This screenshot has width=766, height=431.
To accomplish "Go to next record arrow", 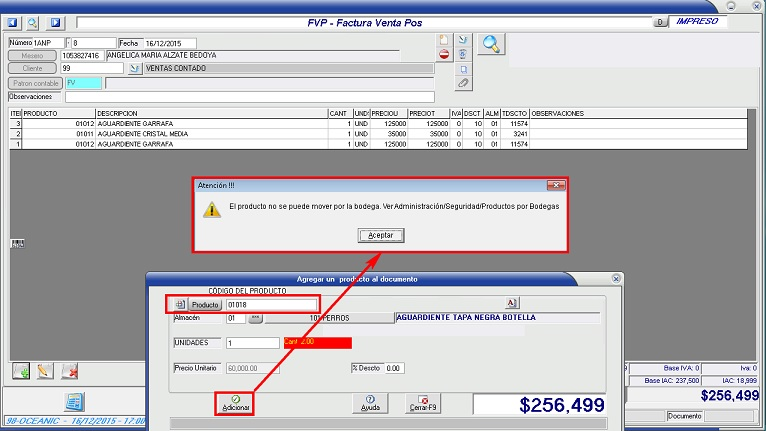I will (x=55, y=22).
